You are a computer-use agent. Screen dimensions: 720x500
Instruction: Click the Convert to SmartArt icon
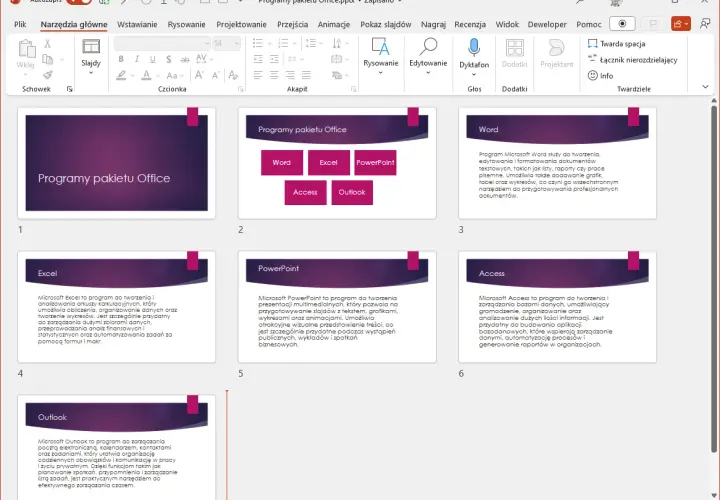pos(337,75)
